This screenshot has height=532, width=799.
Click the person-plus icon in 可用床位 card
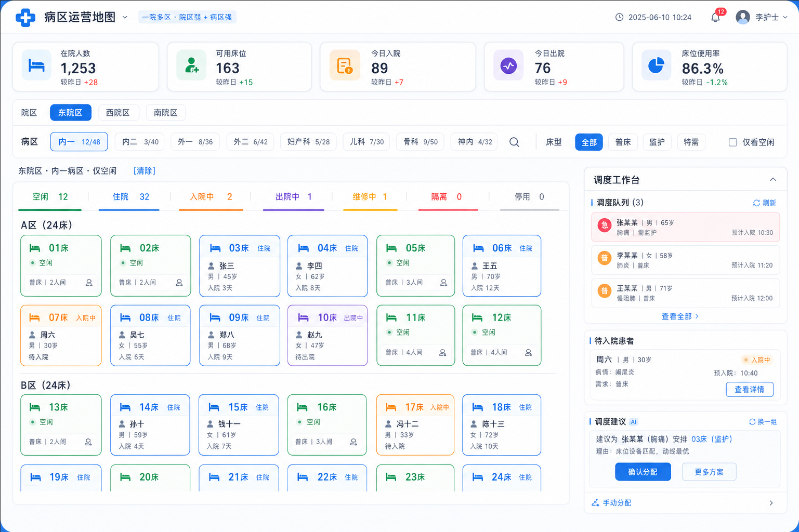click(191, 65)
